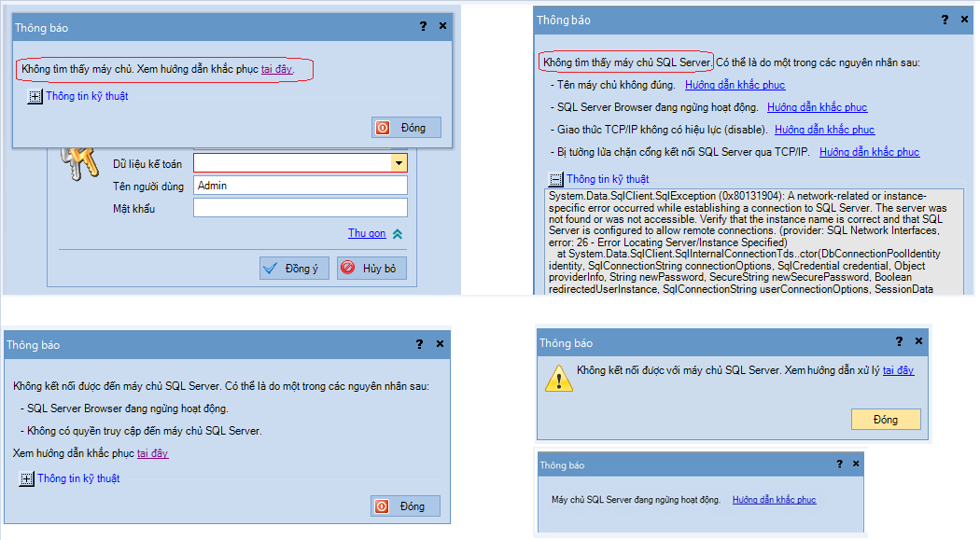Close the 'Máy chủ SQL Server đang ngừng hoạt động' dialog

856,464
